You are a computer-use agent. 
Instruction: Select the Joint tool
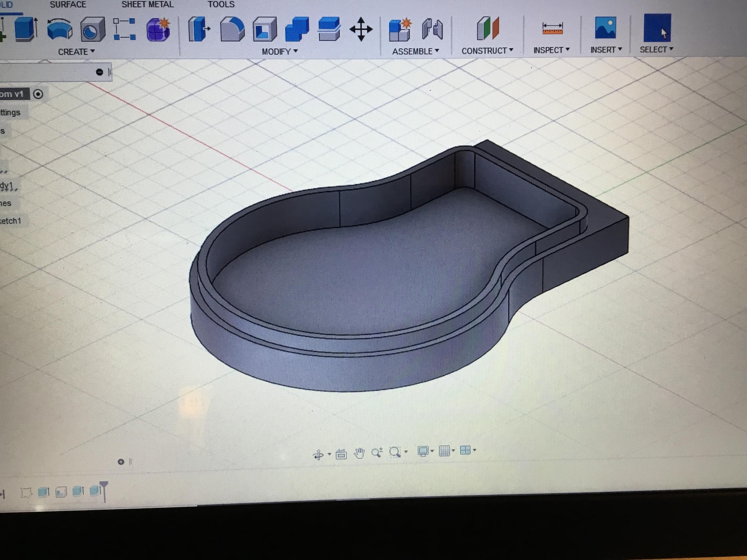432,29
